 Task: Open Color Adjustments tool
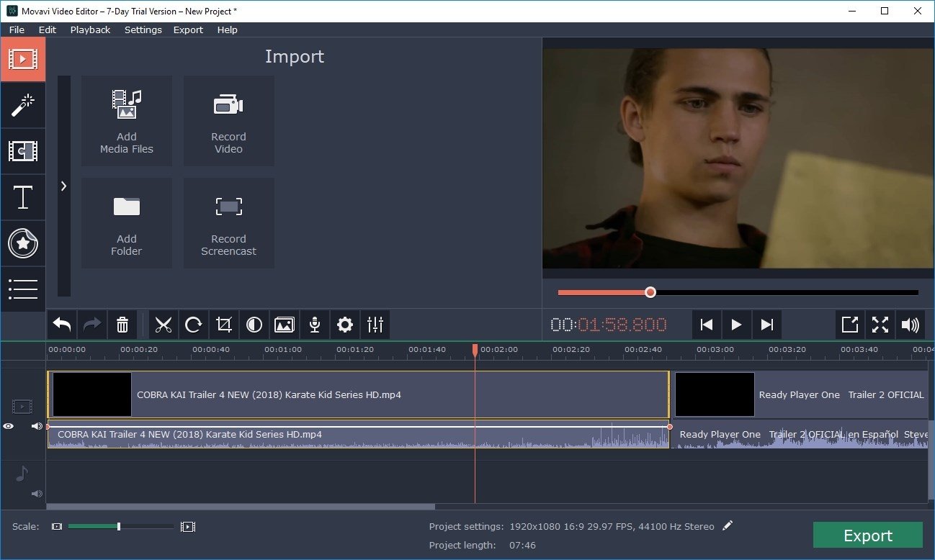[x=254, y=325]
